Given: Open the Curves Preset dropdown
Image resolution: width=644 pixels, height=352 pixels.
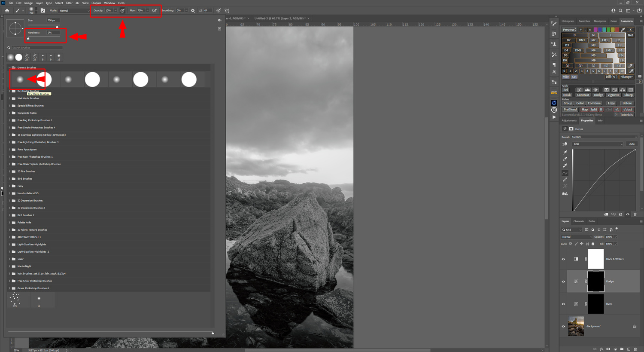Looking at the screenshot, I should pos(605,137).
